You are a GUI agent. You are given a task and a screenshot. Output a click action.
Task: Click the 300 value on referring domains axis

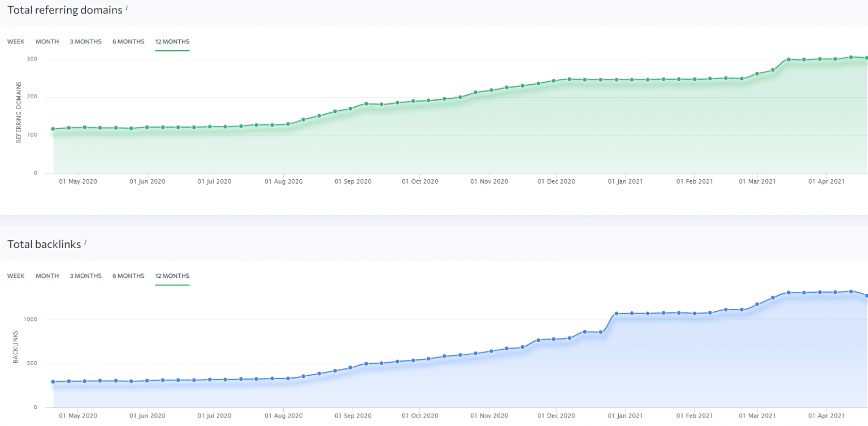tap(32, 59)
